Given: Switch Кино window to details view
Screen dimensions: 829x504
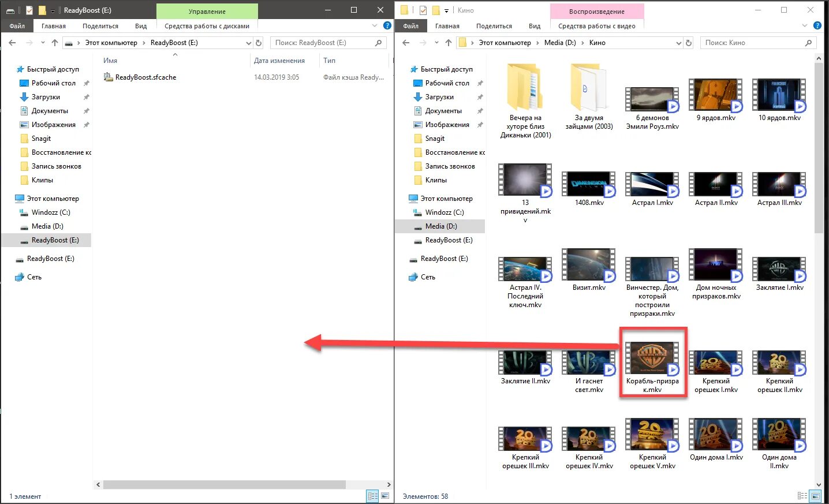Looking at the screenshot, I should click(x=802, y=496).
